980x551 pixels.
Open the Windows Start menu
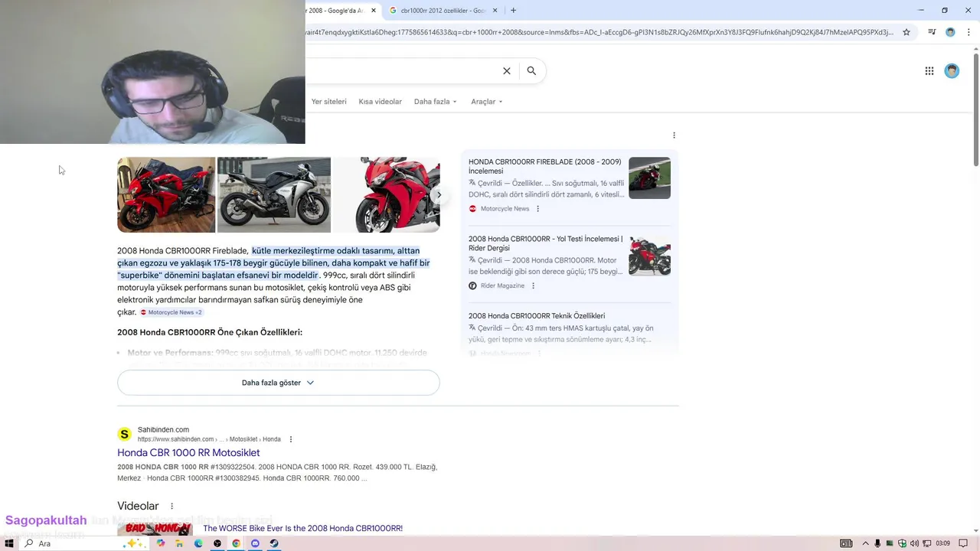9,543
